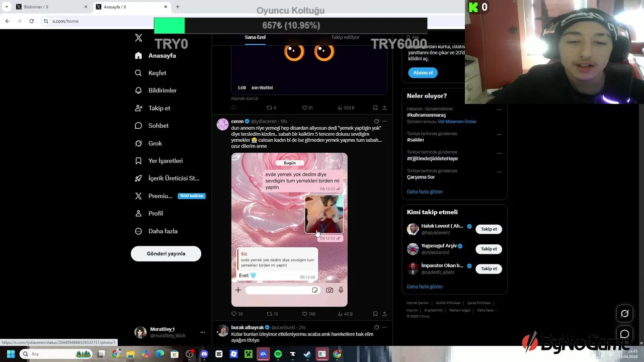The image size is (644, 362).
Task: Open Discord from the taskbar
Action: pos(204,354)
